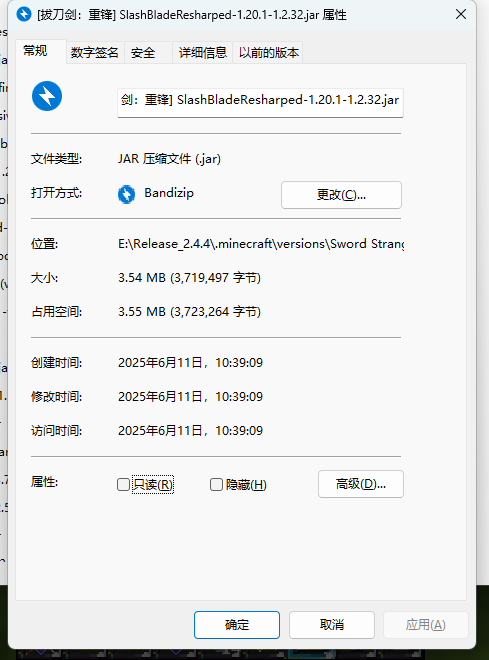Confirm with the 确定 button
Screen dimensions: 489x660
pyautogui.click(x=237, y=625)
